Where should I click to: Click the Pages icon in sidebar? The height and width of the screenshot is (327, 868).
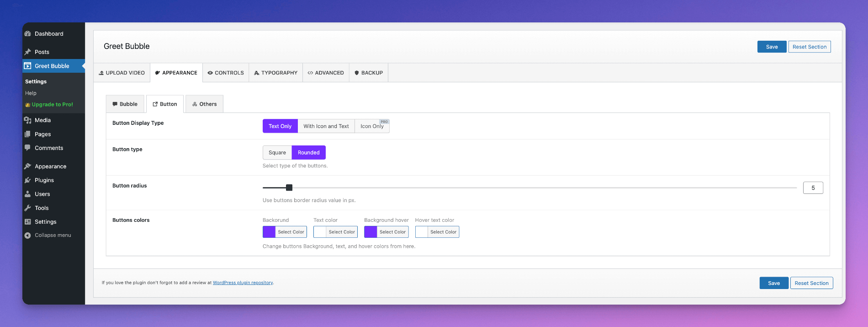click(x=28, y=134)
